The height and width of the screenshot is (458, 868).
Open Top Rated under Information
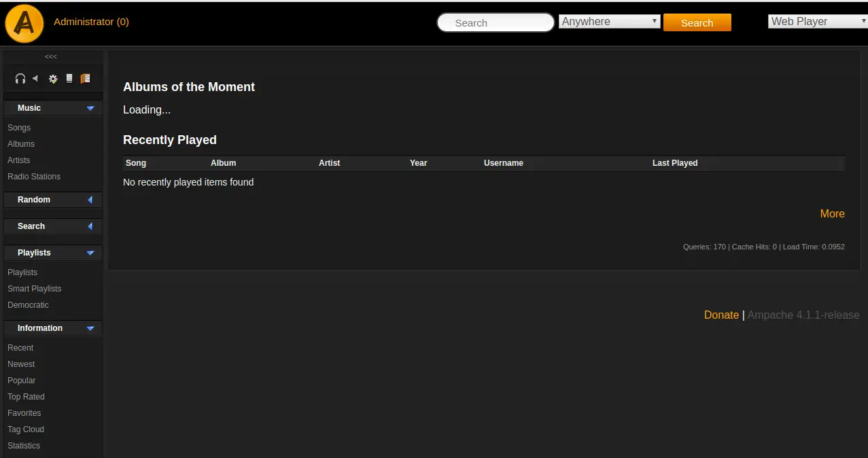[26, 397]
